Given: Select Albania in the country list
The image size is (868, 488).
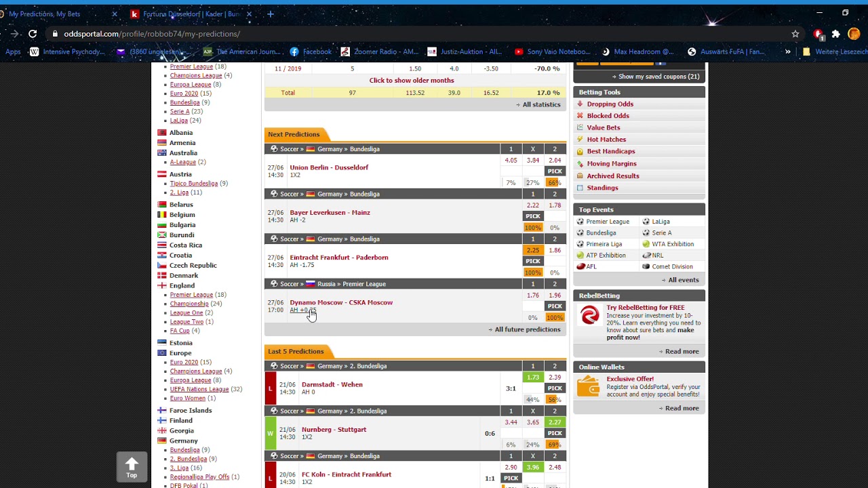Looking at the screenshot, I should pos(181,133).
